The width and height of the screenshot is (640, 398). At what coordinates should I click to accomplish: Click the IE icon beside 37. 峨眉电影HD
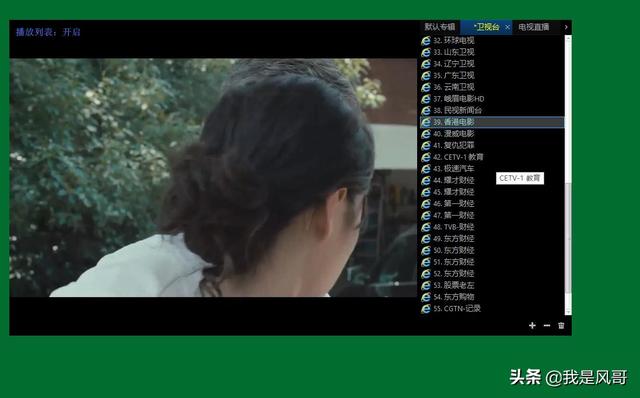[426, 99]
